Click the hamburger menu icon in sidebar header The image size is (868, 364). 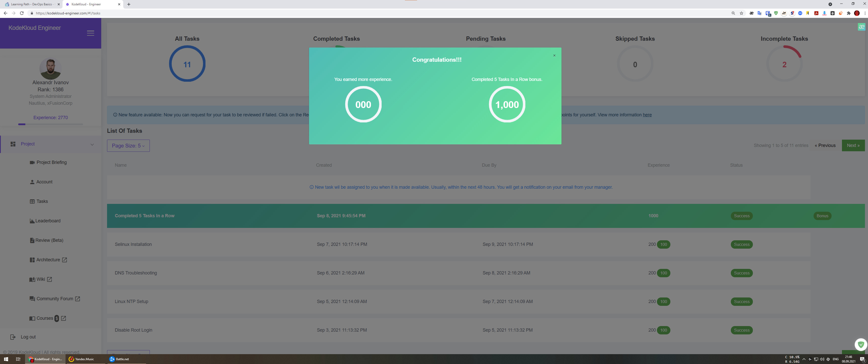coord(90,33)
